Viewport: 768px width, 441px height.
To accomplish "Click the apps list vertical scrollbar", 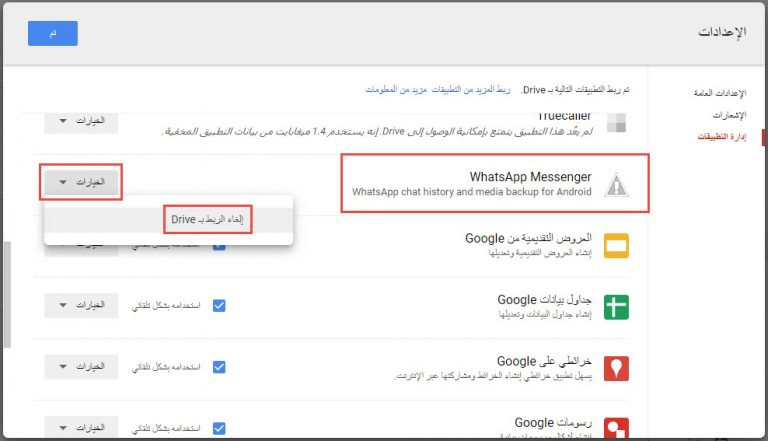I will pyautogui.click(x=7, y=294).
